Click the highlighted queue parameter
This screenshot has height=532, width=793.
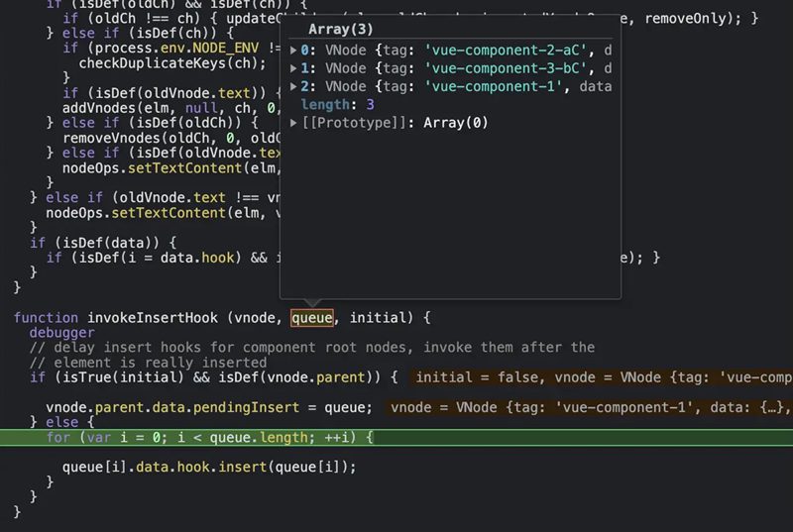click(311, 318)
